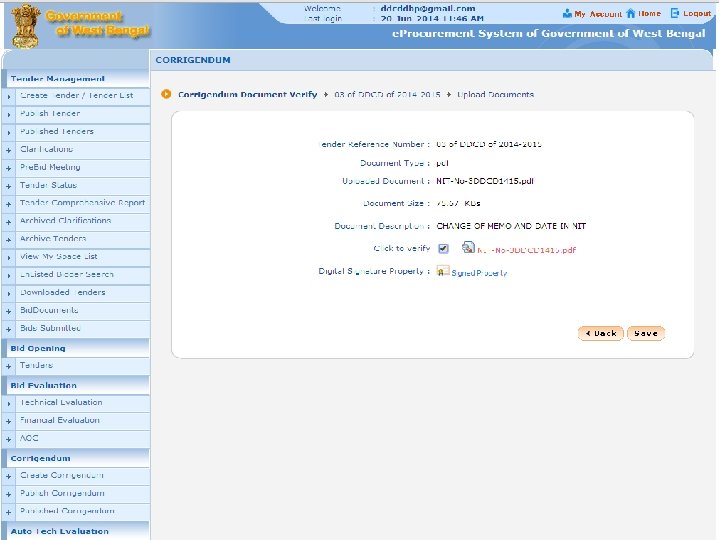
Task: Click the My Account person icon
Action: pyautogui.click(x=567, y=13)
